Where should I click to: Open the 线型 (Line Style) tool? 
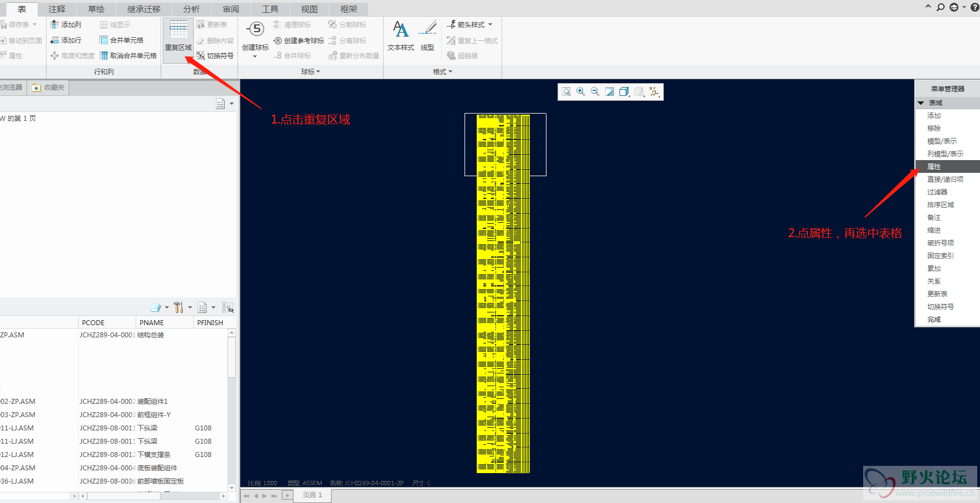427,37
